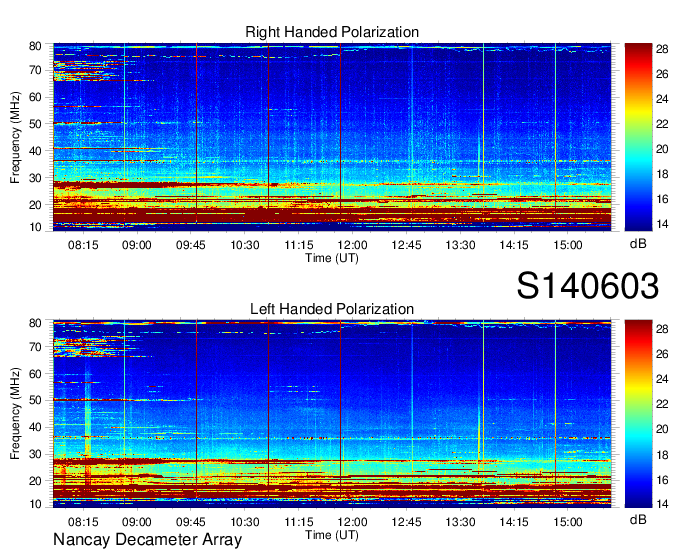
Task: Click the 28 value on upper color bar
Action: (662, 49)
